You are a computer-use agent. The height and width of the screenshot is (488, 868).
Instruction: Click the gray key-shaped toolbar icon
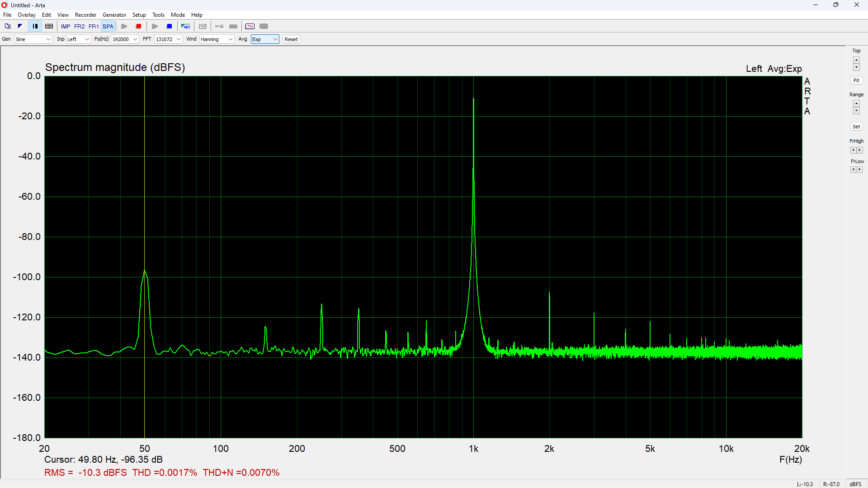tap(219, 26)
